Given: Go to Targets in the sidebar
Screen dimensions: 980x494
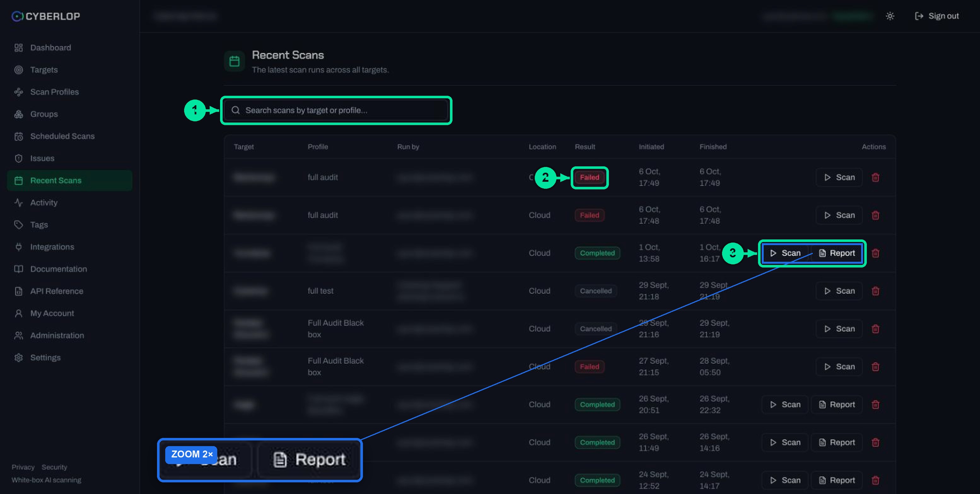Looking at the screenshot, I should 70,70.
